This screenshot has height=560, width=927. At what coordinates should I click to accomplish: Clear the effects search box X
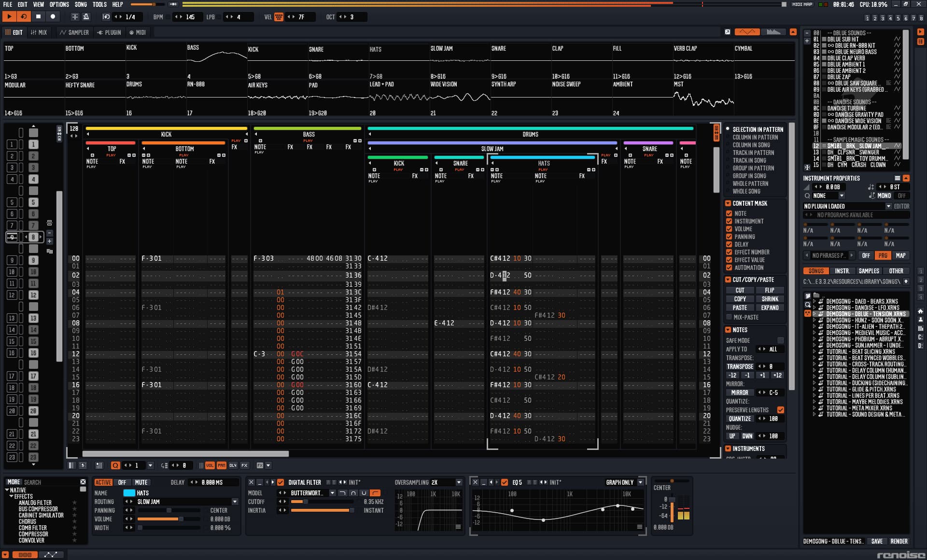click(83, 482)
